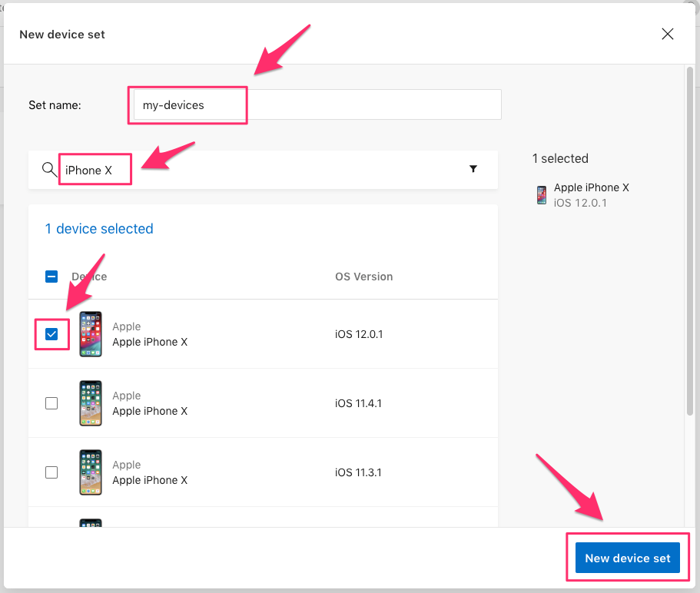Image resolution: width=700 pixels, height=593 pixels.
Task: Select the Apple iPhone X iOS 11.4.1 row
Action: point(231,403)
